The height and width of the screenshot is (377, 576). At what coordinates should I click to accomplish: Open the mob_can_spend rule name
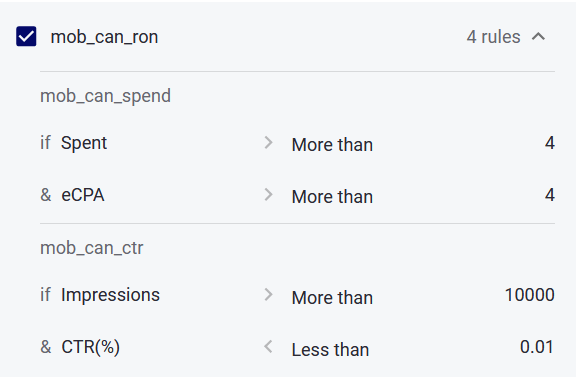pyautogui.click(x=105, y=96)
